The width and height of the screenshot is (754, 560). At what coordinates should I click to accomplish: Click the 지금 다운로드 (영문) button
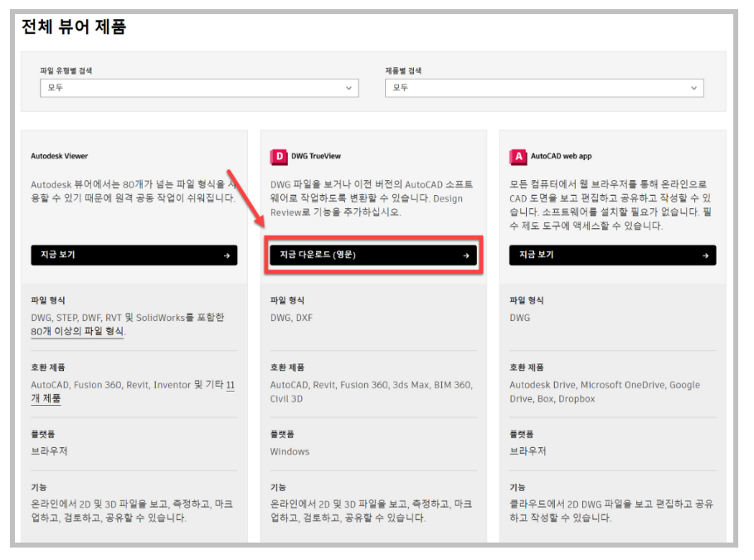pyautogui.click(x=373, y=255)
